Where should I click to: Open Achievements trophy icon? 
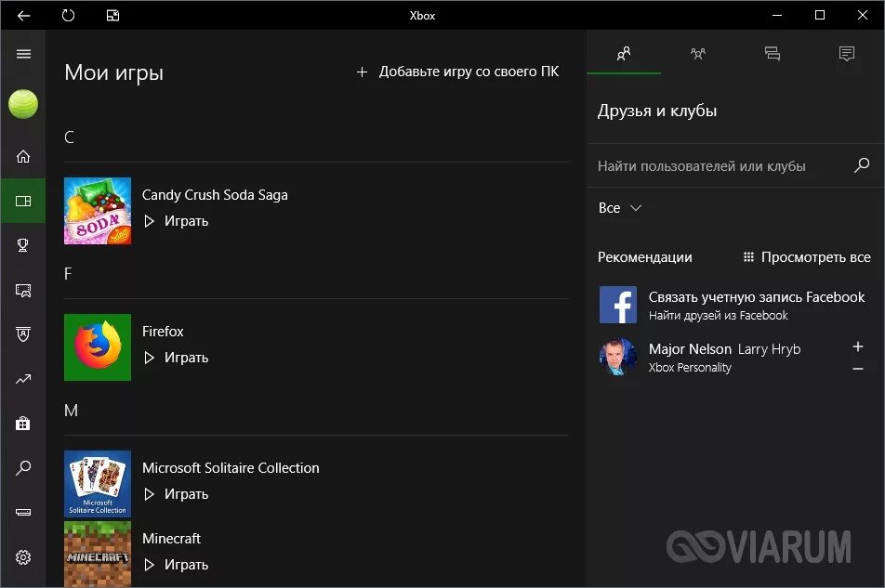click(x=23, y=245)
